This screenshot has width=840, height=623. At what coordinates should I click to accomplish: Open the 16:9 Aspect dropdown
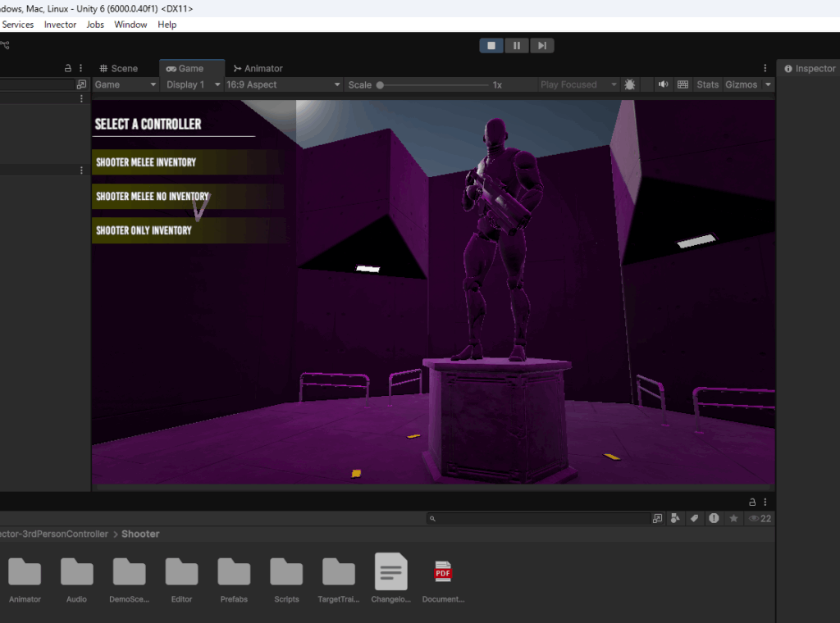(x=283, y=84)
